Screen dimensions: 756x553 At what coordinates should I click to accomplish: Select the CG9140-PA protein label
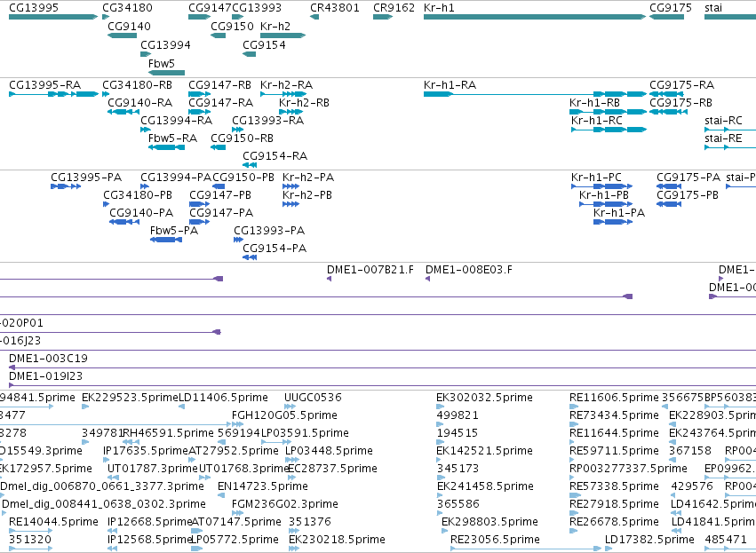coord(141,213)
